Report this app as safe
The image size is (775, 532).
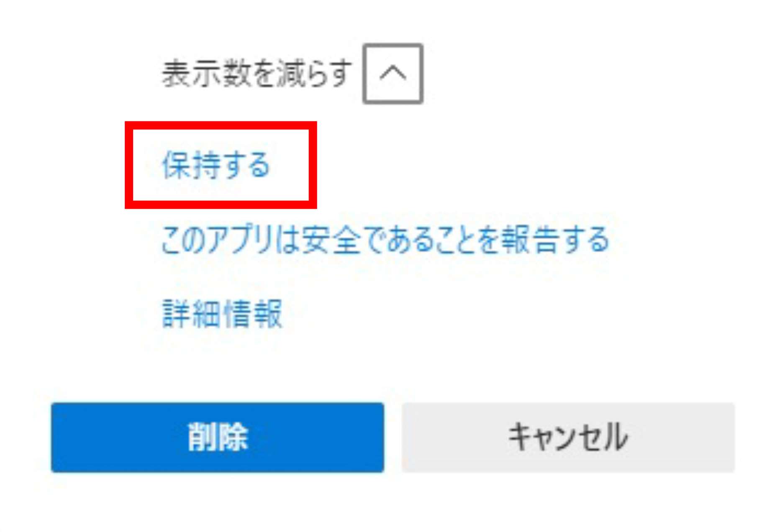pos(385,239)
